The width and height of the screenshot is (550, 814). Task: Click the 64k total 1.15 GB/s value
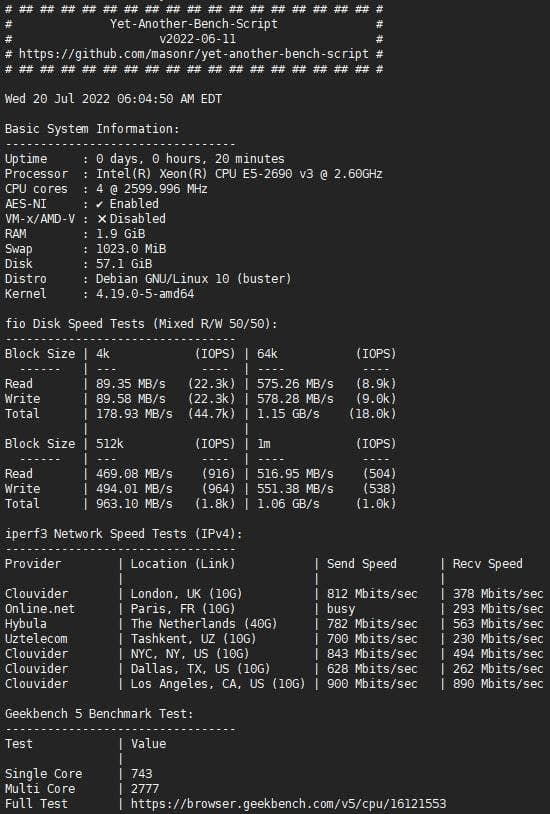click(x=288, y=414)
